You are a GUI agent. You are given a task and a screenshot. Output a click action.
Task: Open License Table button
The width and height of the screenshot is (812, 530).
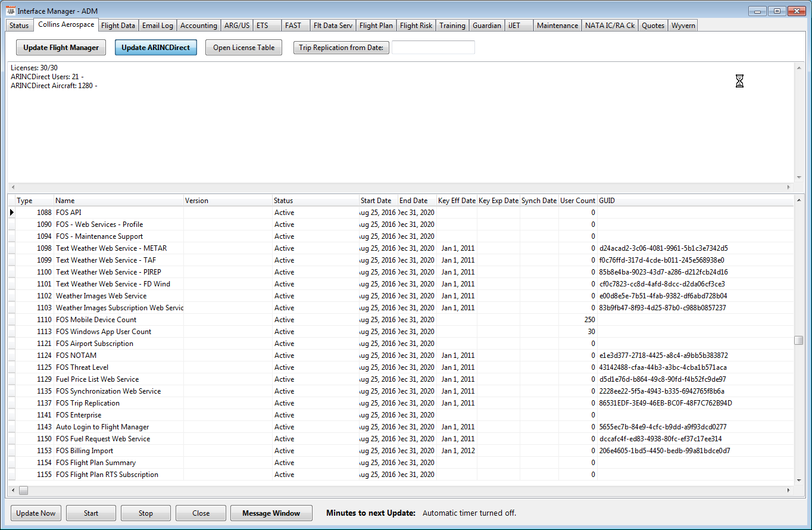[244, 48]
